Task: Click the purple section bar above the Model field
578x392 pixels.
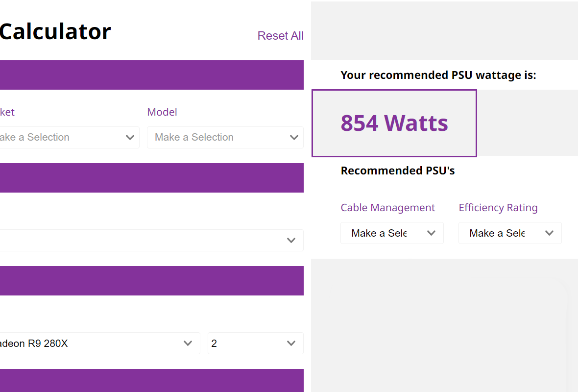Action: pyautogui.click(x=151, y=75)
